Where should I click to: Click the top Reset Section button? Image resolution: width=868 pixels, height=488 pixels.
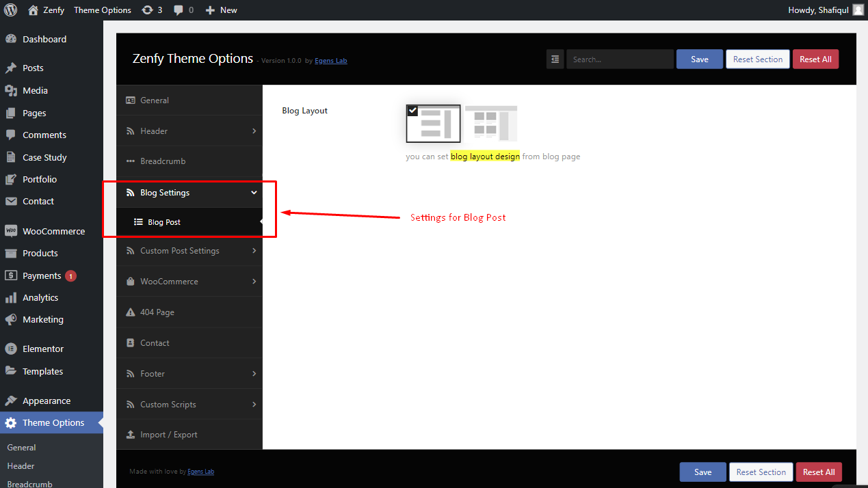758,59
